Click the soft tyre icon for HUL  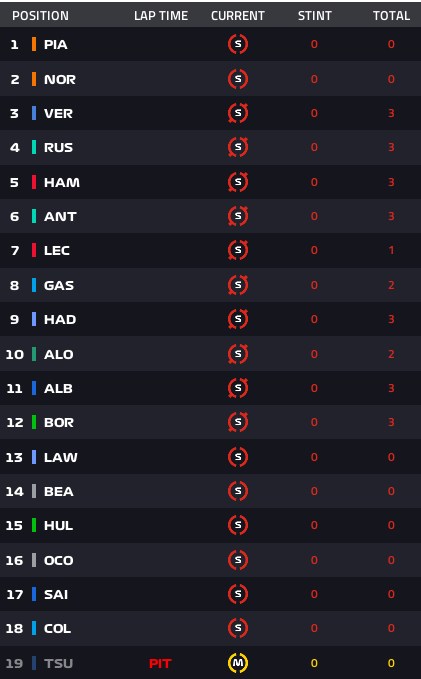(x=238, y=525)
